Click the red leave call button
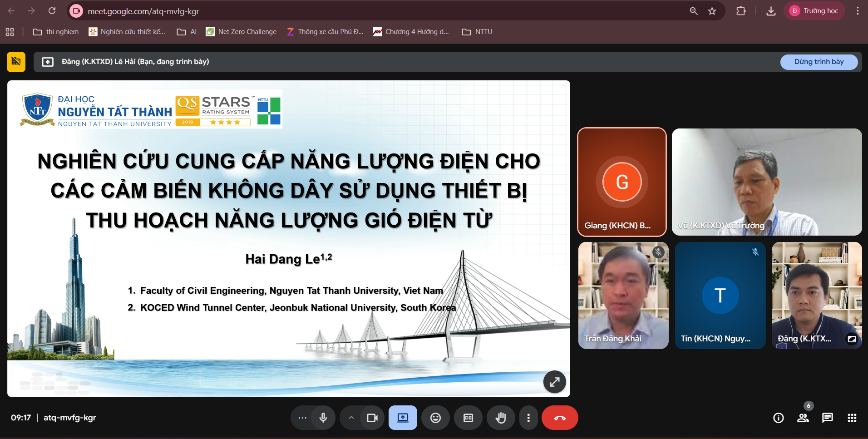Viewport: 868px width, 439px height. click(559, 418)
